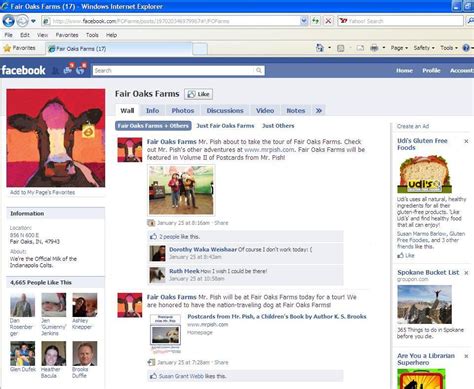Click the Refresh page icon
This screenshot has height=389, width=474.
(x=315, y=21)
